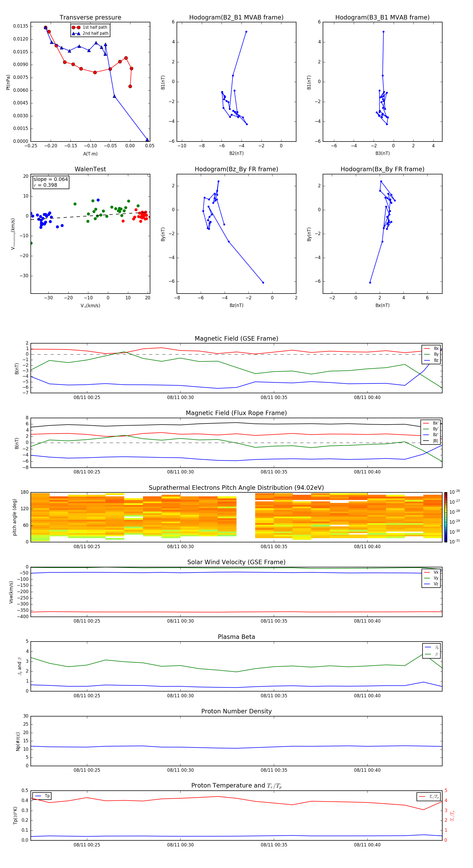Screen dimensions: 473x868
Task: Click '08/11 00:30' tick under Plasma Beta
Action: tap(181, 696)
